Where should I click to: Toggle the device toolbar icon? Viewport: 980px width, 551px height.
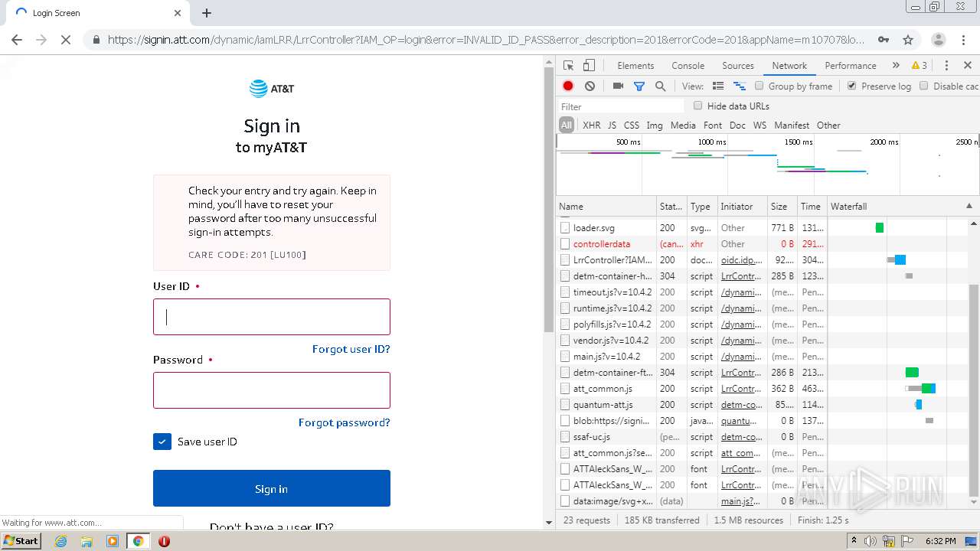(x=589, y=66)
